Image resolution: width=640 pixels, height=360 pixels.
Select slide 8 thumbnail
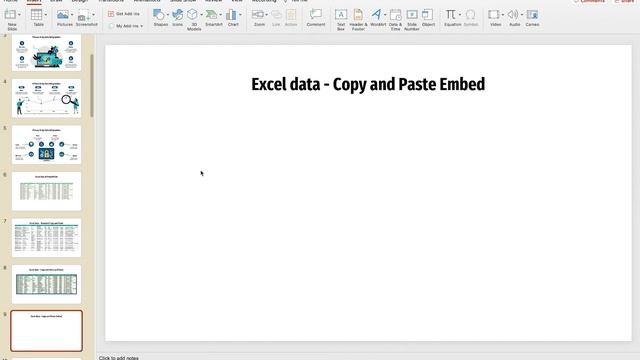click(47, 284)
